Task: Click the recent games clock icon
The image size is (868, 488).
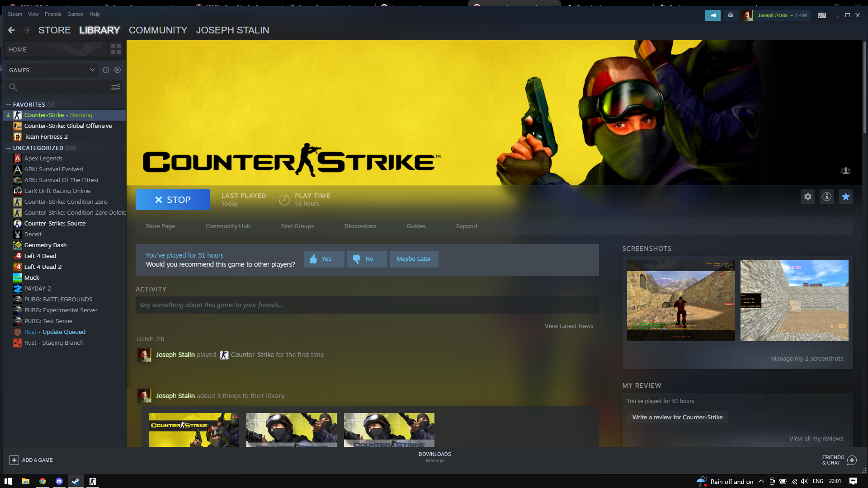Action: pos(106,70)
